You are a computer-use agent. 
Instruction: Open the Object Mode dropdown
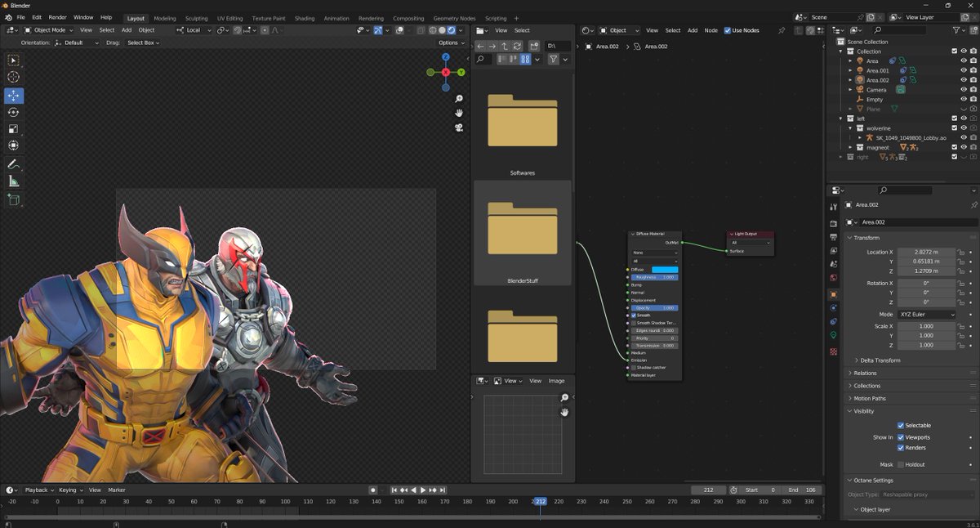pos(48,30)
